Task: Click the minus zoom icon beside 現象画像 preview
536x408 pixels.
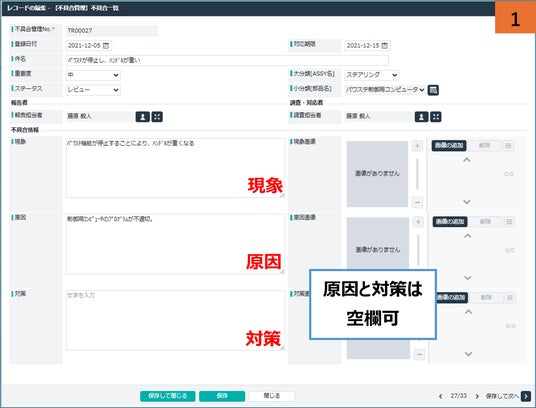Action: (x=417, y=202)
